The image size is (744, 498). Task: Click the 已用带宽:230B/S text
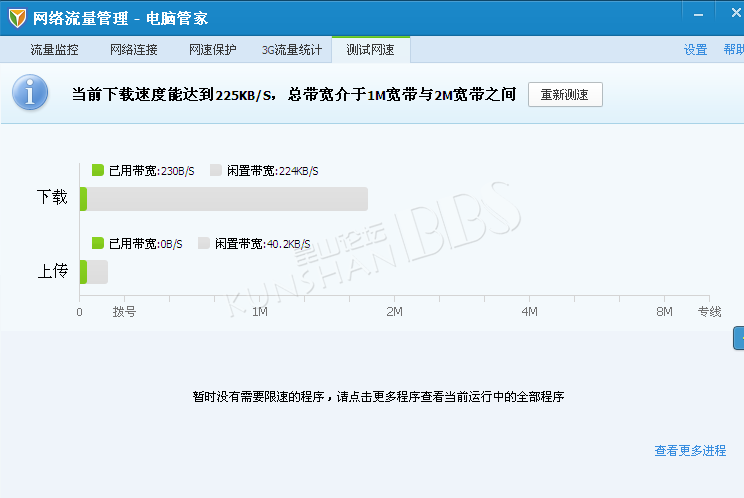coord(152,171)
